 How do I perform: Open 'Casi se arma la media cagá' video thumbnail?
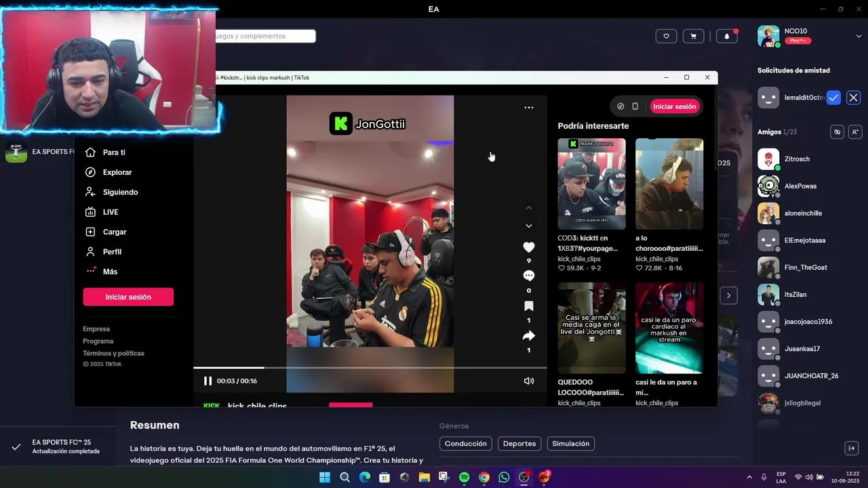click(x=592, y=328)
